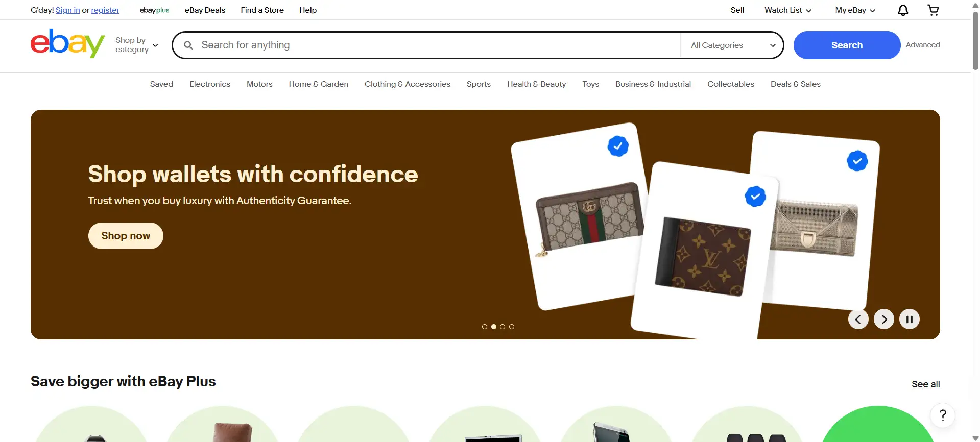The height and width of the screenshot is (442, 980).
Task: Open Business & Industrial category
Action: (653, 84)
